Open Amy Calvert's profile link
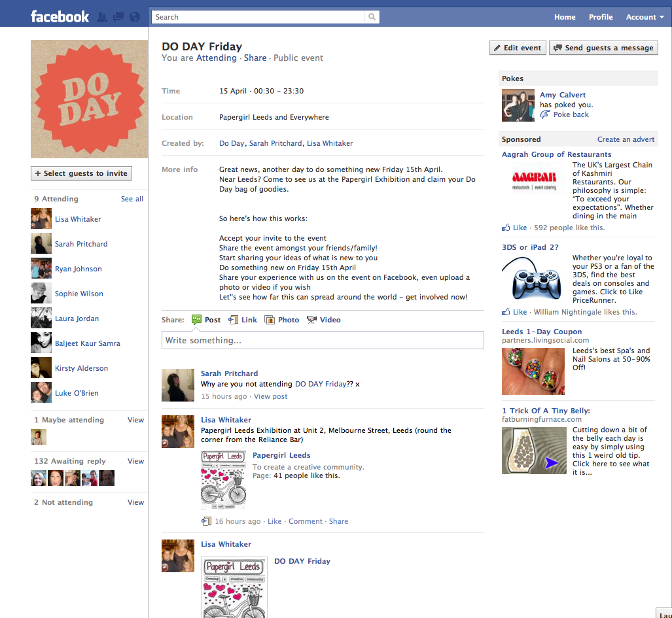Image resolution: width=672 pixels, height=618 pixels. [x=562, y=95]
